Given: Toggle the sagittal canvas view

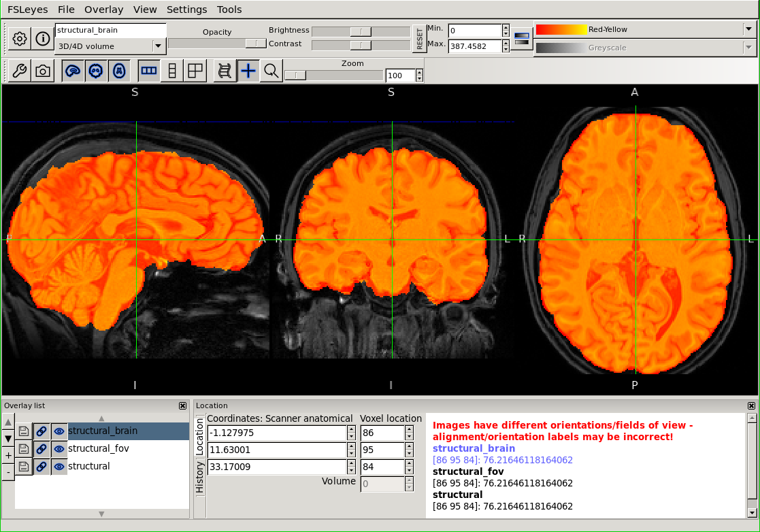Looking at the screenshot, I should point(73,71).
